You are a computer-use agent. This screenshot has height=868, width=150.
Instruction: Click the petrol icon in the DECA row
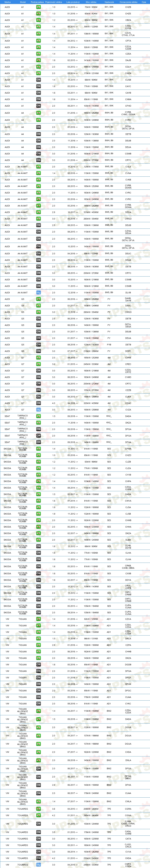[x=39, y=212]
